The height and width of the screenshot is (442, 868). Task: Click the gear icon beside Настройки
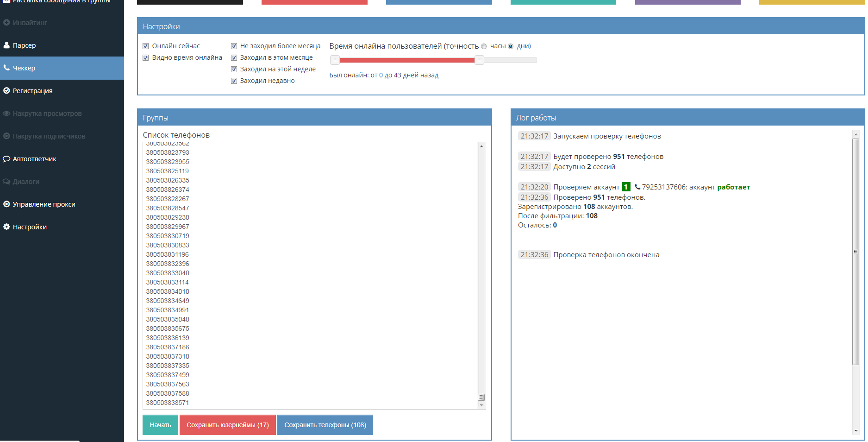[6, 227]
